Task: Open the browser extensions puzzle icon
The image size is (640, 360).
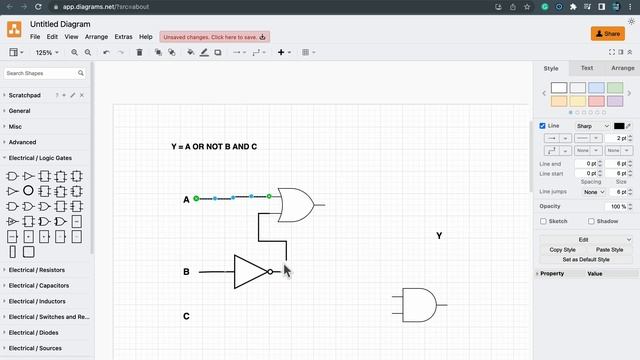Action: (573, 7)
